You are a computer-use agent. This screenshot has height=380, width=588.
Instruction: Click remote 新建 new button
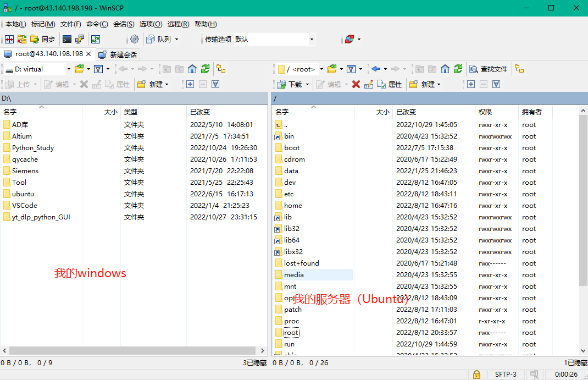[x=422, y=84]
